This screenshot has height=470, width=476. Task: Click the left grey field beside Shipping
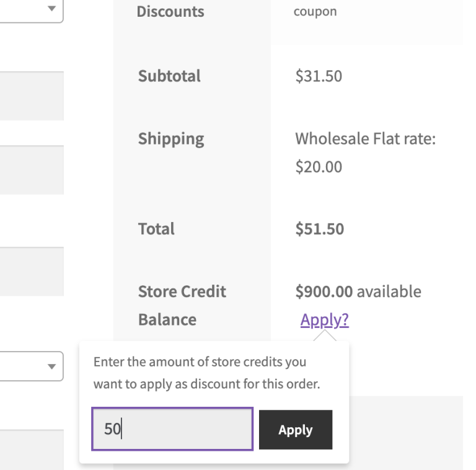click(x=31, y=169)
